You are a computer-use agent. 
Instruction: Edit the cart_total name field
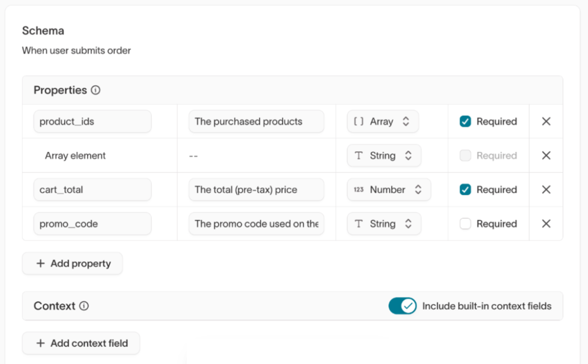[92, 189]
